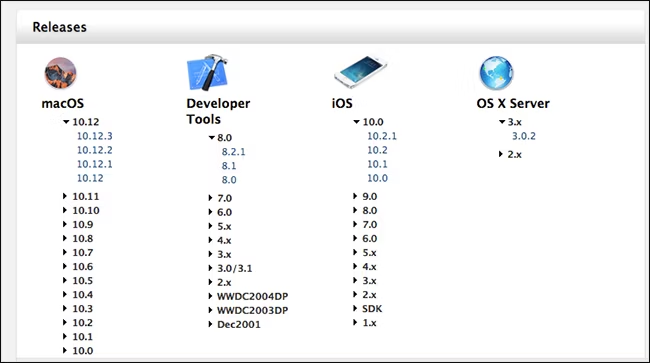Expand the macOS 10.10 group

point(65,210)
